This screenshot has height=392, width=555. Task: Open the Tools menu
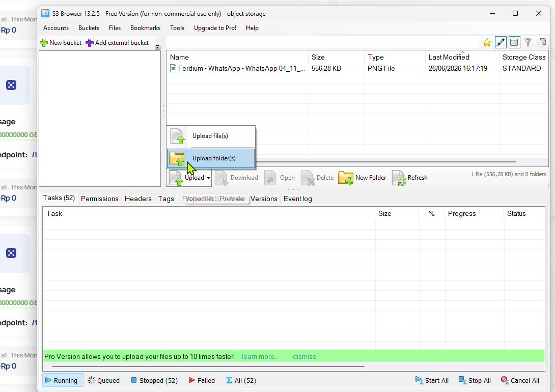click(x=177, y=28)
